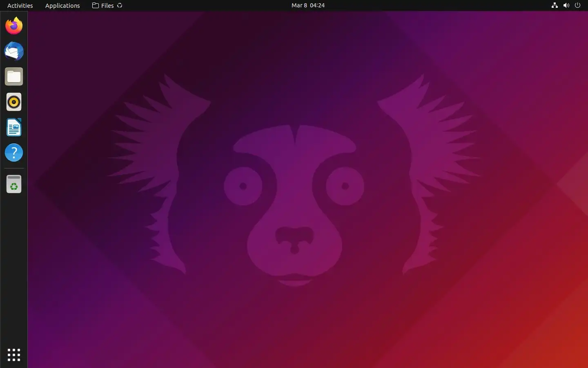Open the Applications menu

point(62,5)
